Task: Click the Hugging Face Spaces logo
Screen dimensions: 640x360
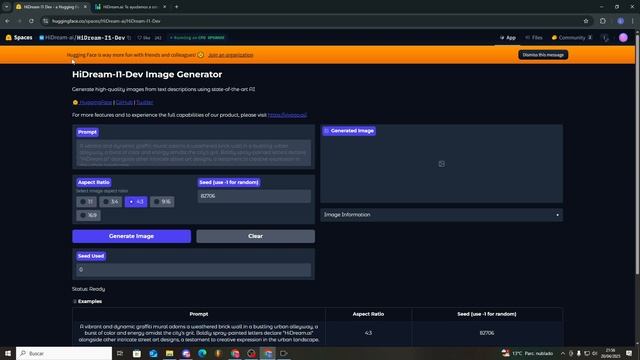Action: tap(19, 38)
